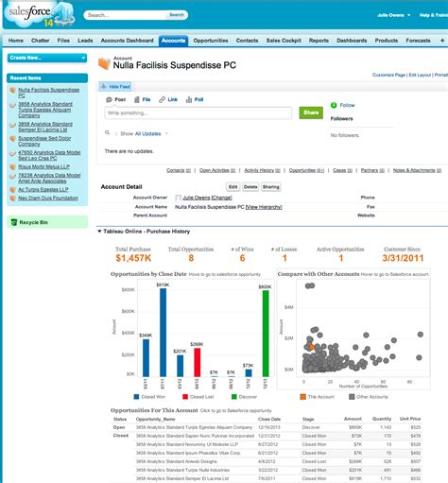Click in the top Search field

pyautogui.click(x=126, y=15)
